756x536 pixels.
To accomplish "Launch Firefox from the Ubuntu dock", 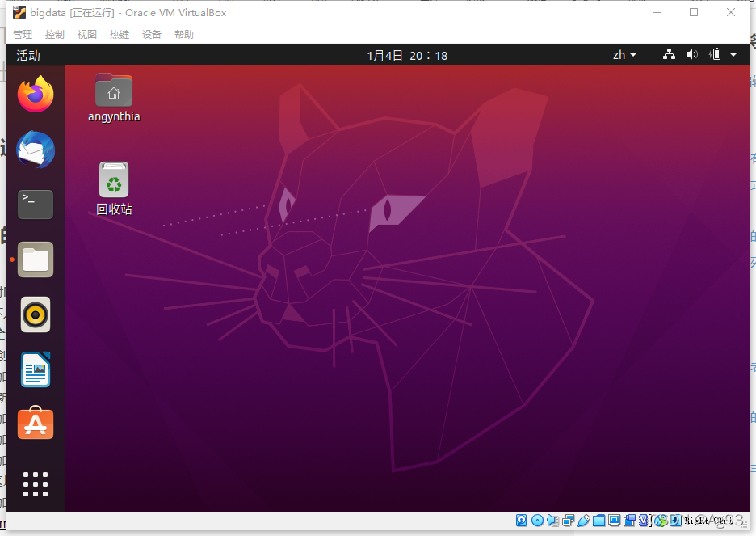I will pyautogui.click(x=36, y=94).
